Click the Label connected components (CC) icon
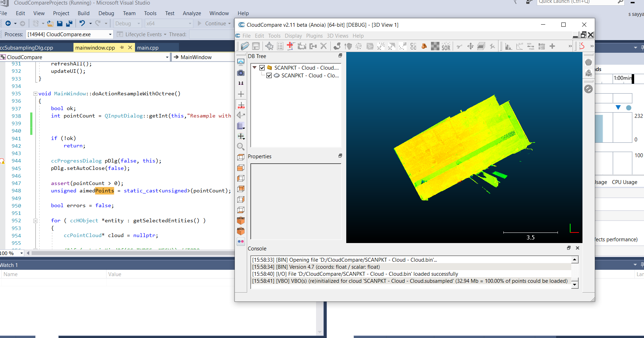This screenshot has height=338, width=644. pyautogui.click(x=413, y=46)
